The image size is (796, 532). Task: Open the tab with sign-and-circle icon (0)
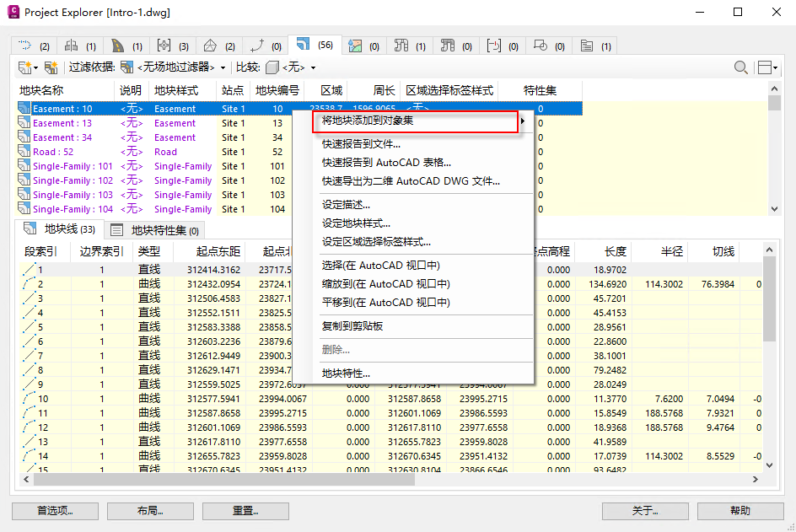tap(548, 46)
